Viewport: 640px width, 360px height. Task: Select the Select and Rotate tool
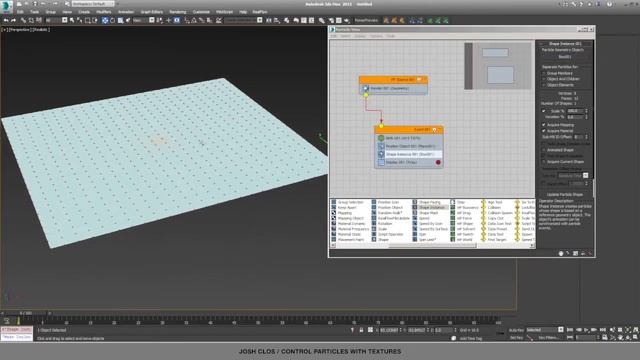coord(112,20)
